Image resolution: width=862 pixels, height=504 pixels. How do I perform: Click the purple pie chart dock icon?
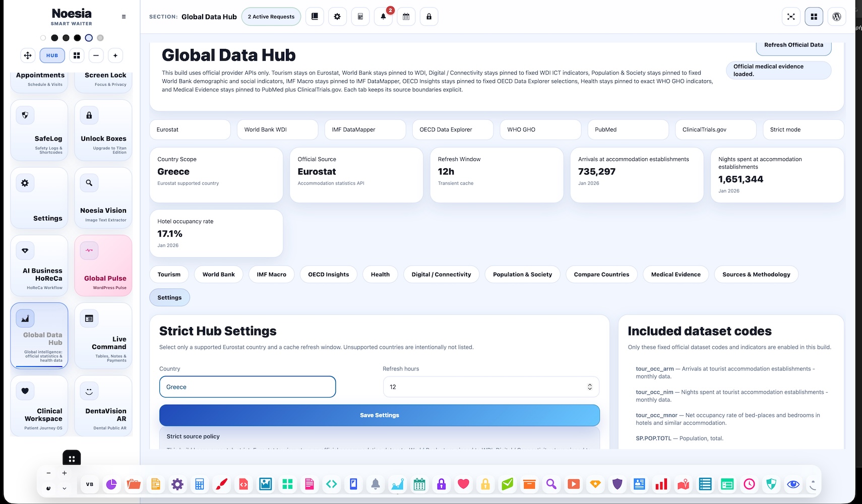[x=111, y=484]
